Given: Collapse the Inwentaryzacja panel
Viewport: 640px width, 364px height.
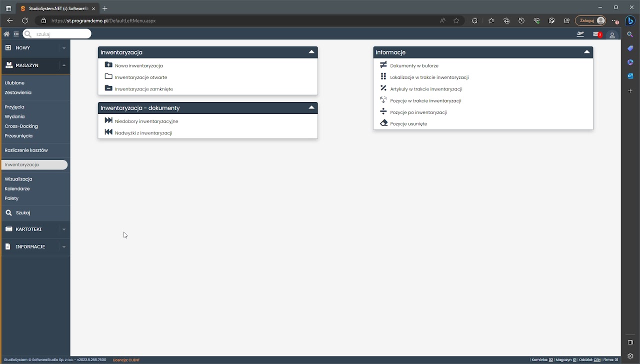Looking at the screenshot, I should tap(311, 52).
